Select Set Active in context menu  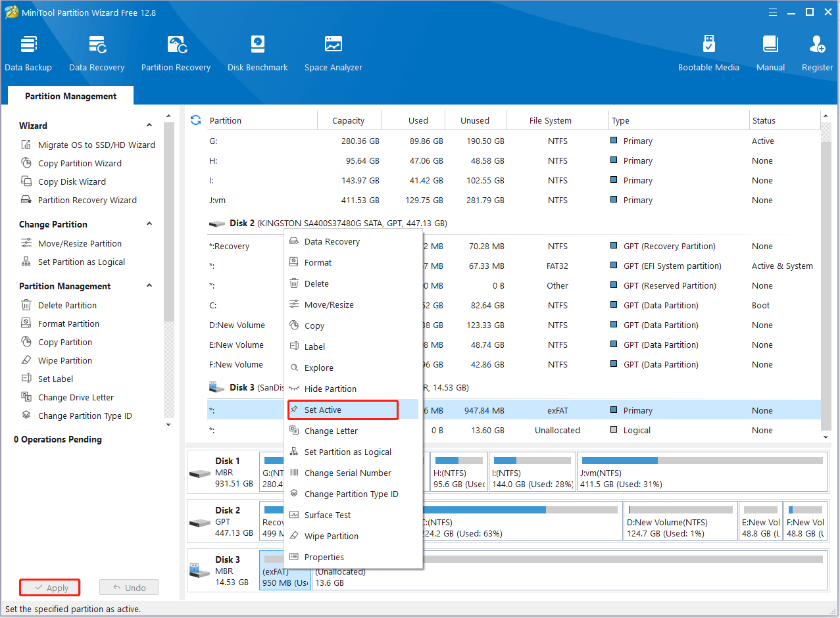[x=353, y=410]
